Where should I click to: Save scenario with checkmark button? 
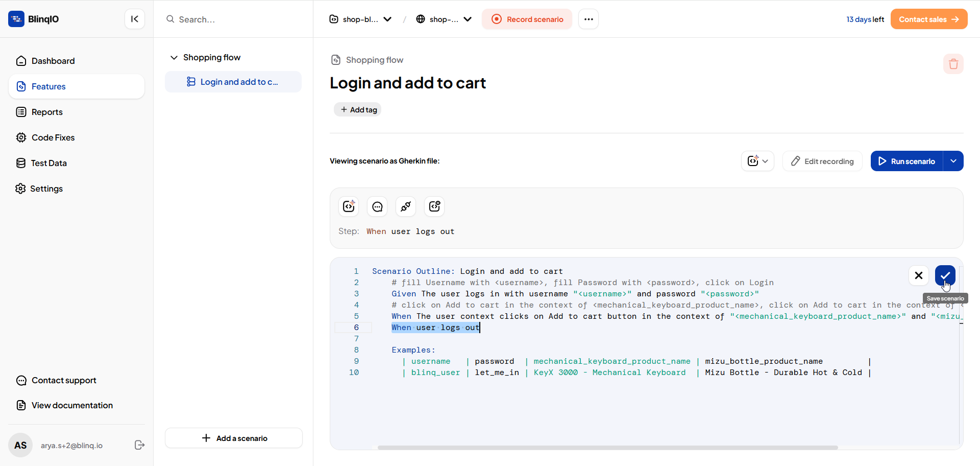pyautogui.click(x=945, y=275)
